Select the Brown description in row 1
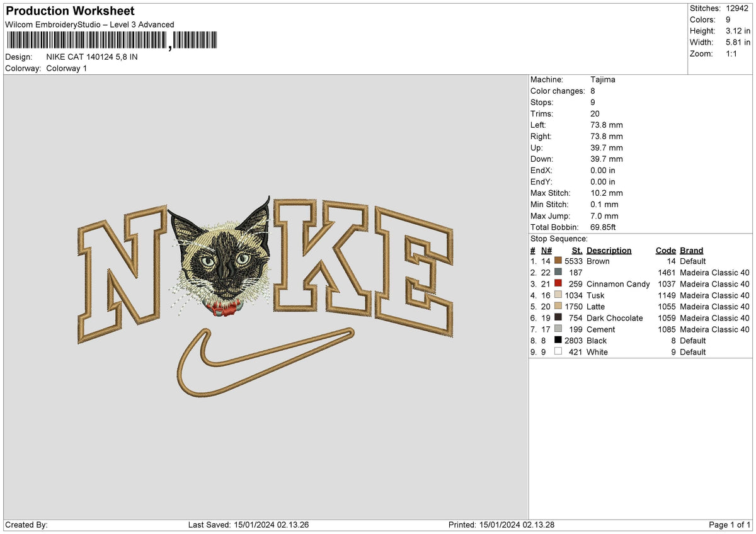The image size is (756, 534). coord(598,261)
